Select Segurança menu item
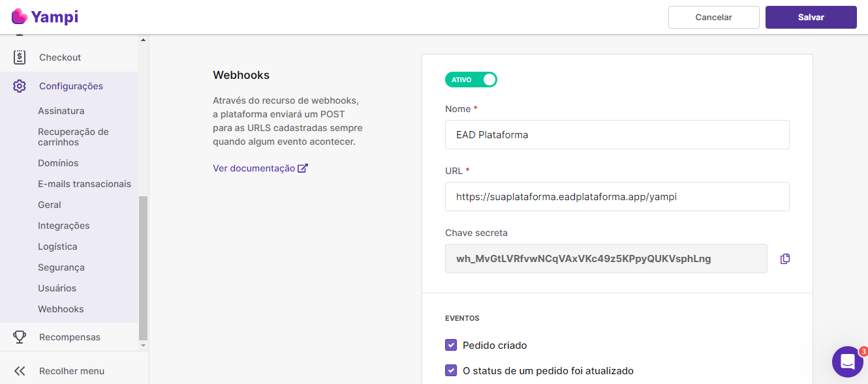 61,267
